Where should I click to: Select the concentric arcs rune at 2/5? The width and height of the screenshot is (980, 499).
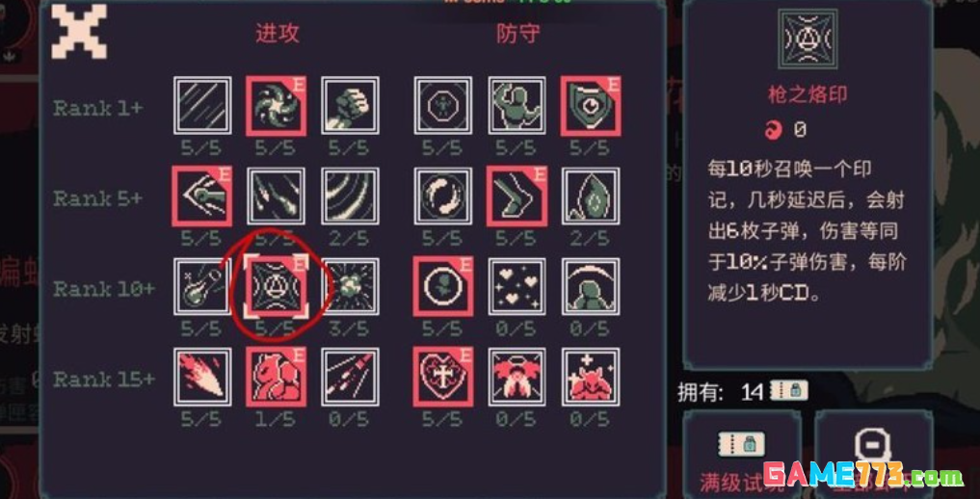pos(350,196)
